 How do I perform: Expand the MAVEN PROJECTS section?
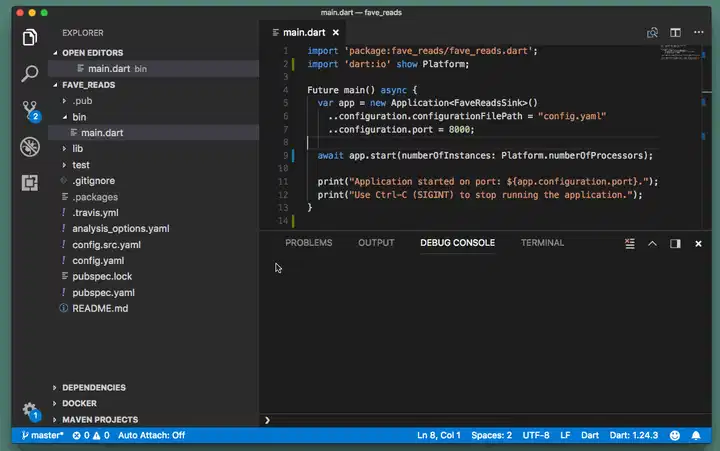pos(100,420)
